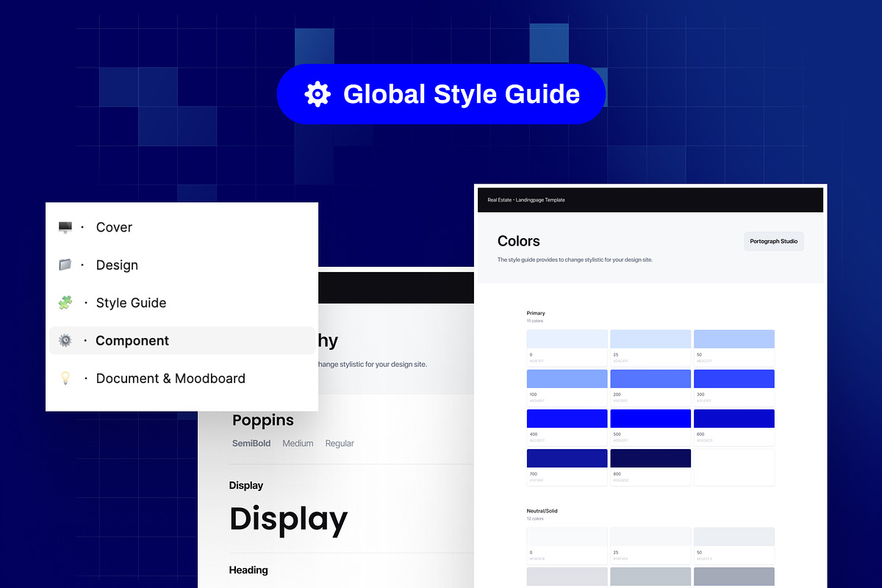Click the Heading section label
882x588 pixels.
pos(248,570)
